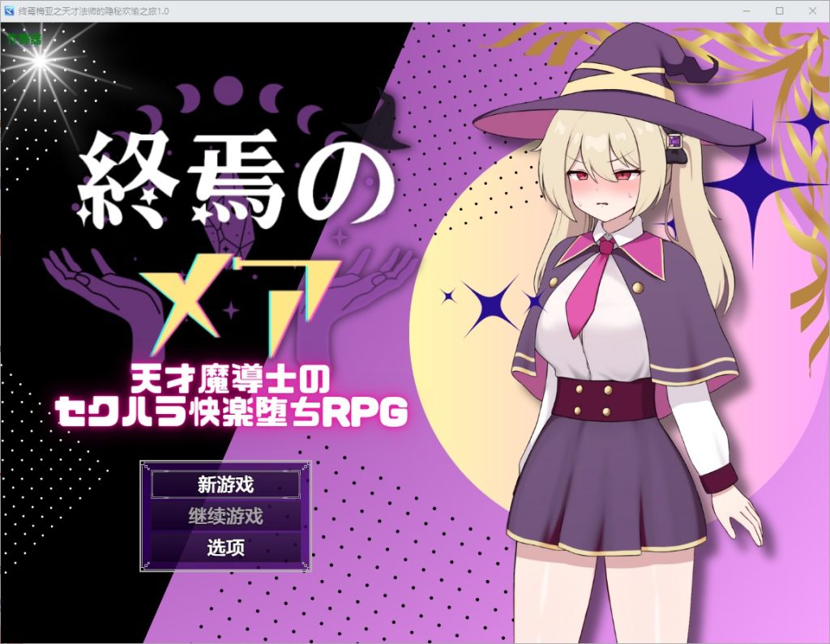Select the 继续游戏 continue entry
Viewport: 830px width, 644px height.
pos(225,516)
